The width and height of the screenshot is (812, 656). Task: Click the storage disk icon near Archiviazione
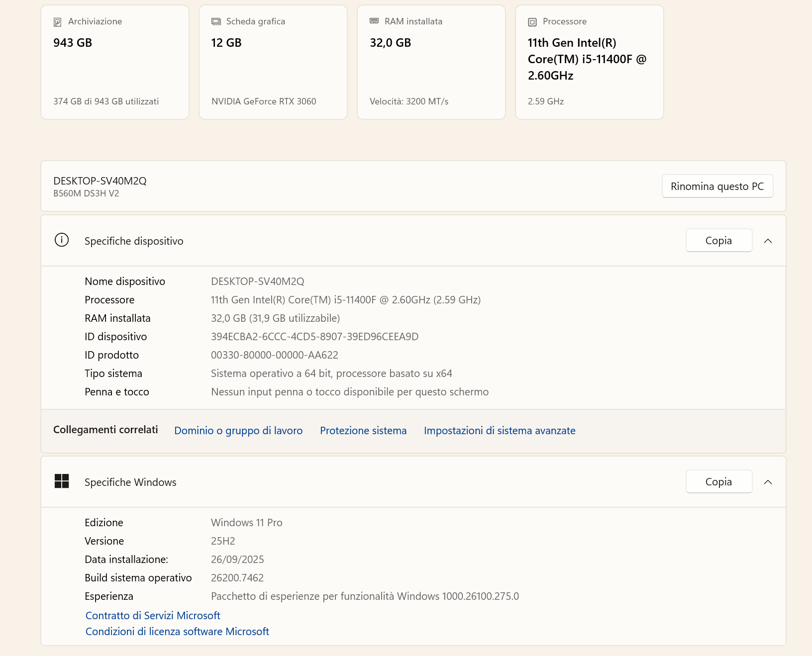[58, 22]
